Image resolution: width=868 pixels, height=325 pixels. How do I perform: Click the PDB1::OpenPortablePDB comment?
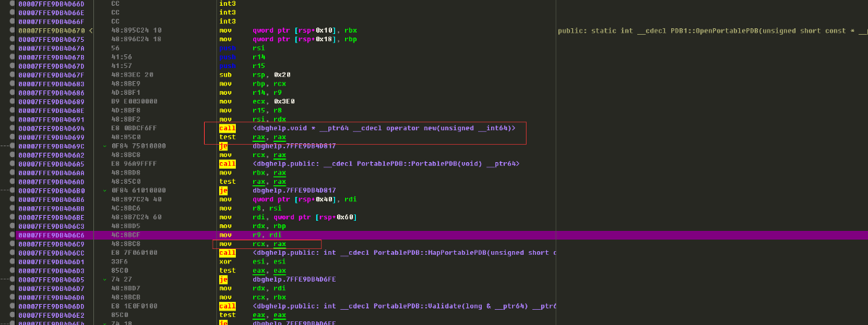[x=712, y=30]
